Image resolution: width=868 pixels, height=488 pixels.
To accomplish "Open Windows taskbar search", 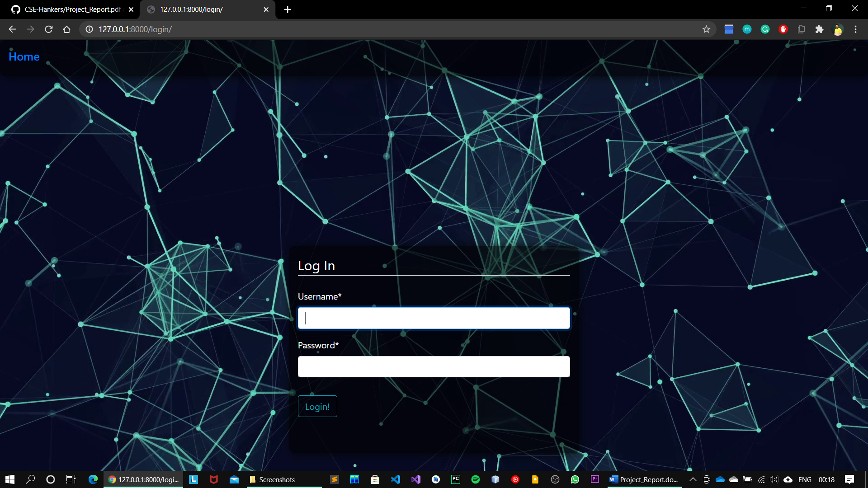I will coord(30,479).
